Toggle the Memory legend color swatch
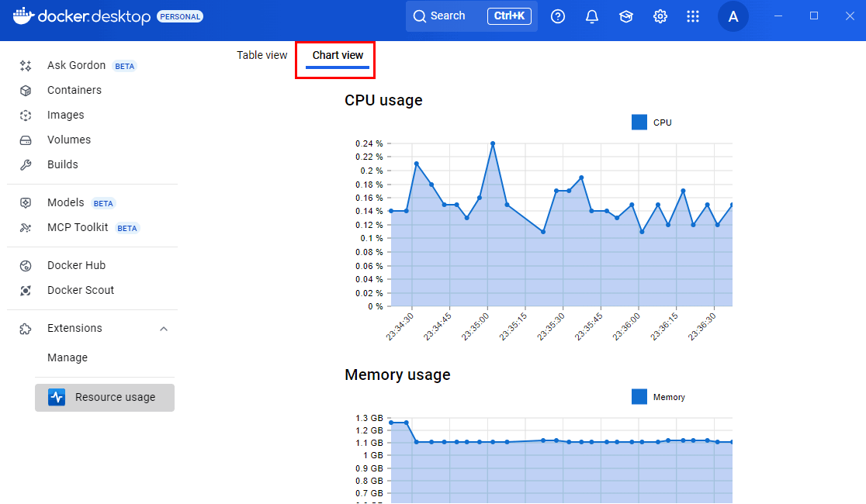Image resolution: width=866 pixels, height=504 pixels. pyautogui.click(x=639, y=397)
